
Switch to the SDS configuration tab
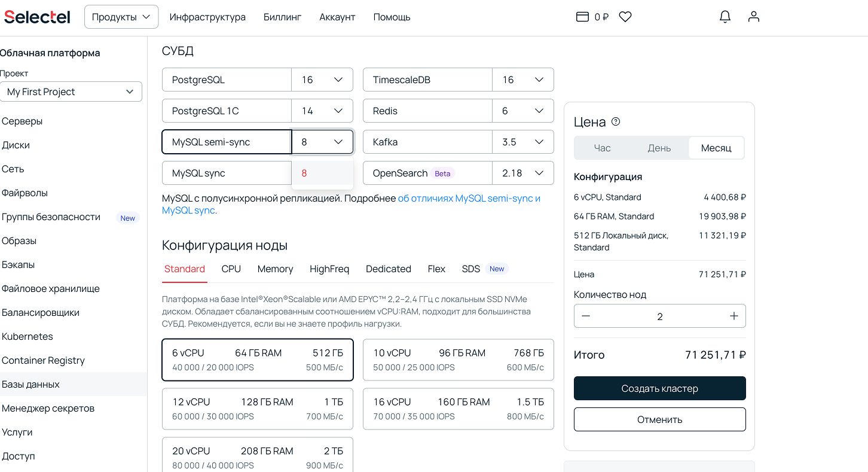[x=484, y=269]
